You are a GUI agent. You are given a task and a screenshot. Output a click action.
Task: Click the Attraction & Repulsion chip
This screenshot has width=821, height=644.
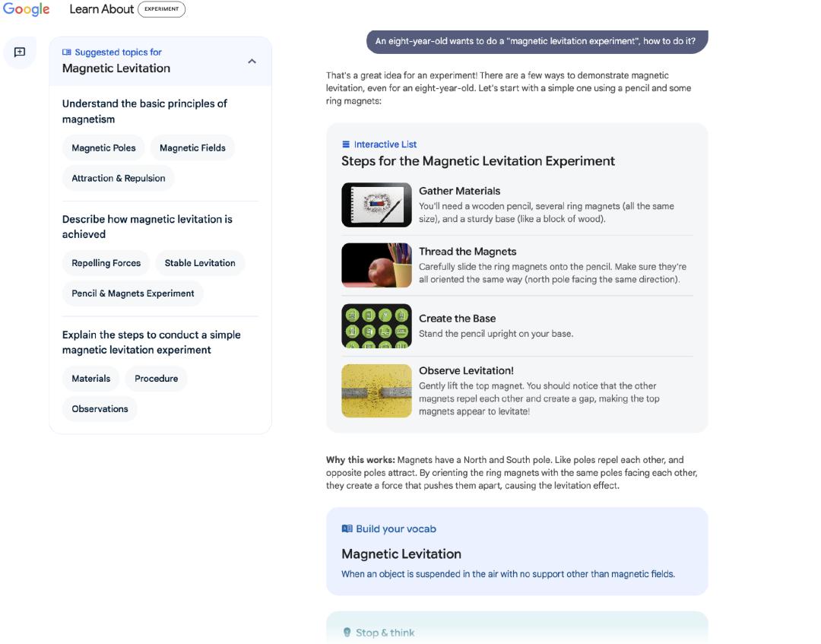coord(119,179)
